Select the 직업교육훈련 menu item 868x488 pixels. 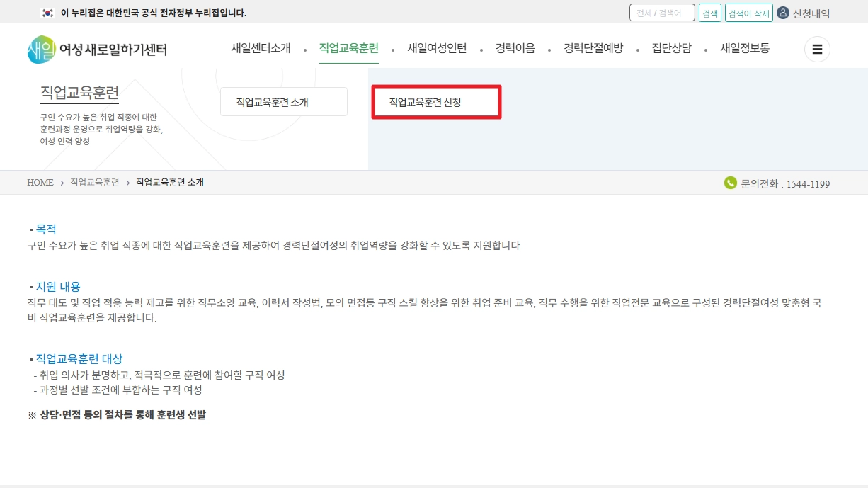[x=348, y=48]
